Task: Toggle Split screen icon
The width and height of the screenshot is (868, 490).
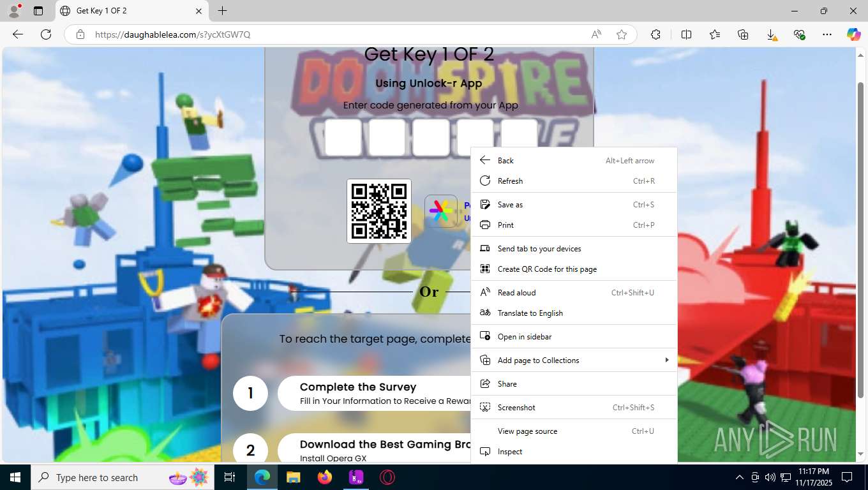Action: pyautogui.click(x=686, y=34)
